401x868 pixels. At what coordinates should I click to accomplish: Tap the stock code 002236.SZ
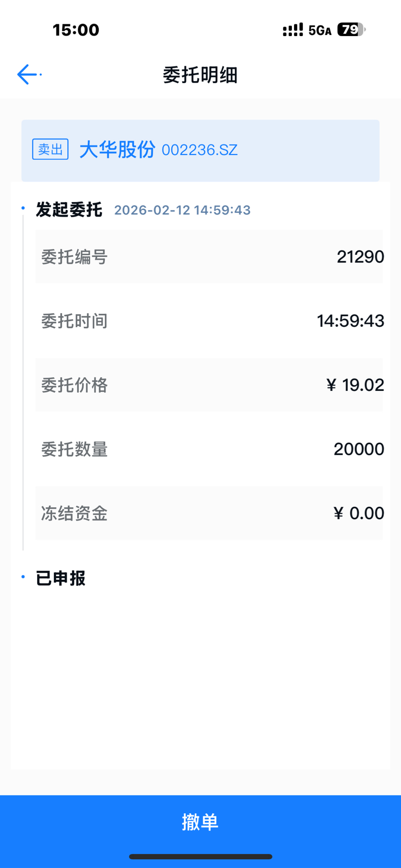pyautogui.click(x=199, y=150)
